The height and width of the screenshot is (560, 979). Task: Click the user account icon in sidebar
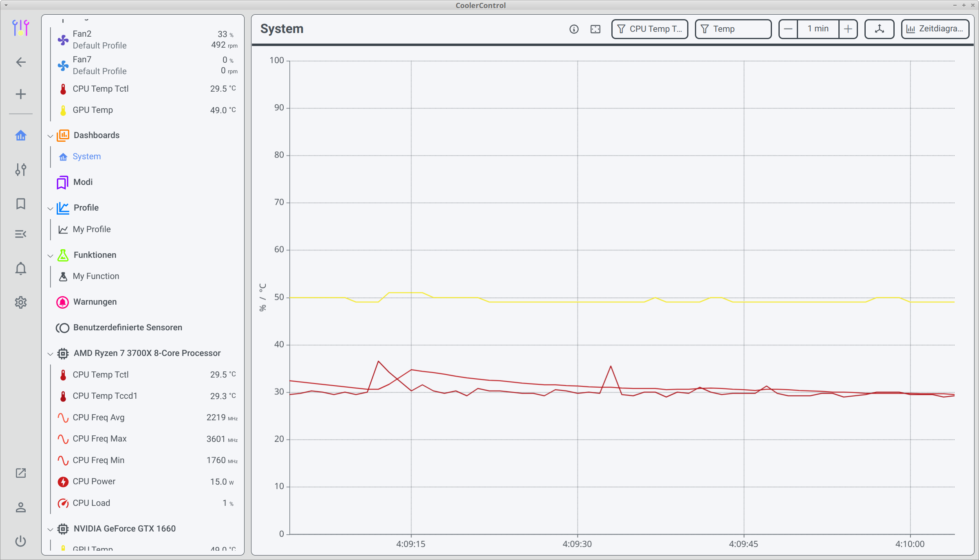tap(21, 507)
